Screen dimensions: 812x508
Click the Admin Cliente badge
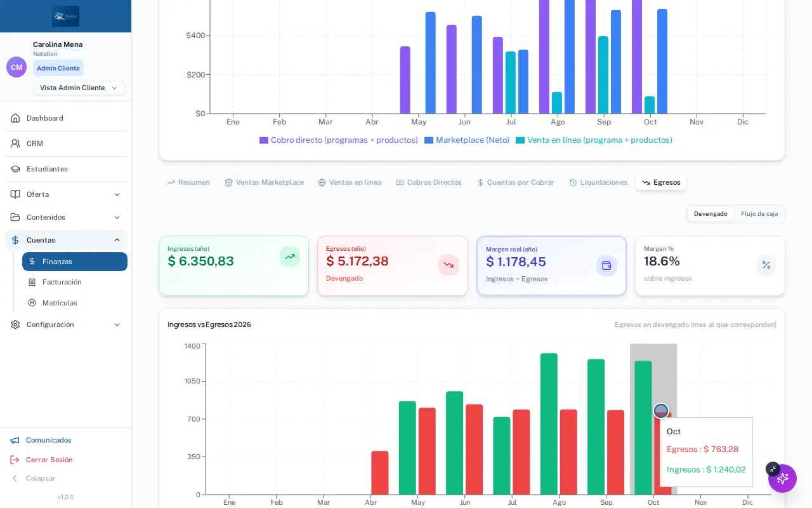point(58,68)
